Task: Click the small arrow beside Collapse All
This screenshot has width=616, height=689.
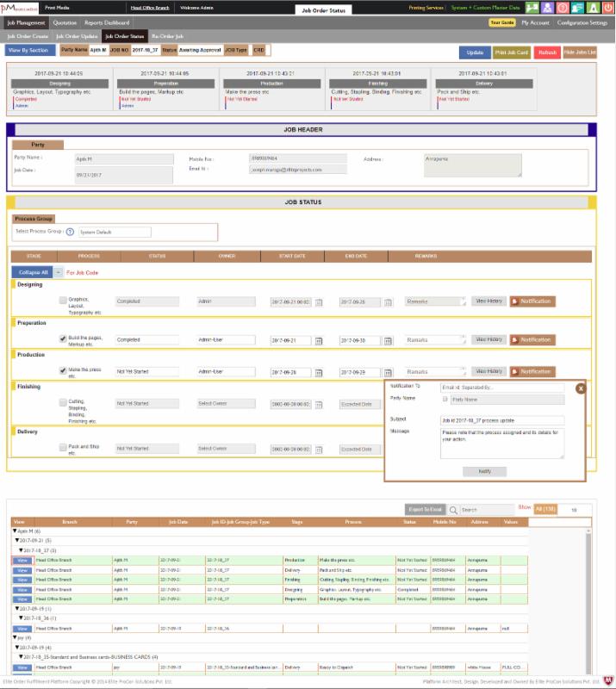Action: pyautogui.click(x=58, y=272)
